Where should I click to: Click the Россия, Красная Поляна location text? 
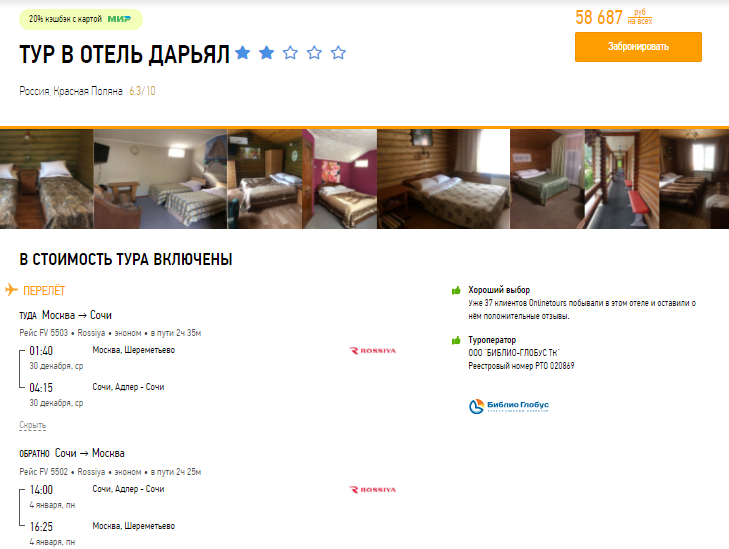tap(71, 91)
